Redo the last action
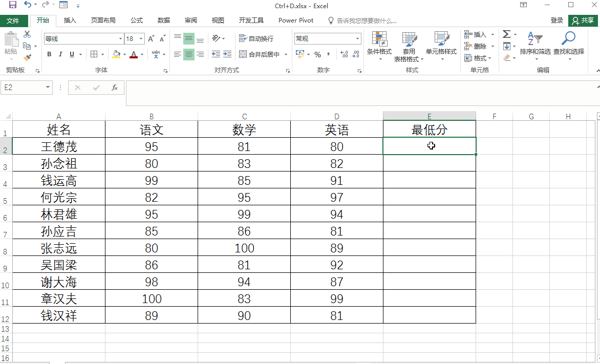Viewport: 600px width, 364px height. pyautogui.click(x=45, y=5)
